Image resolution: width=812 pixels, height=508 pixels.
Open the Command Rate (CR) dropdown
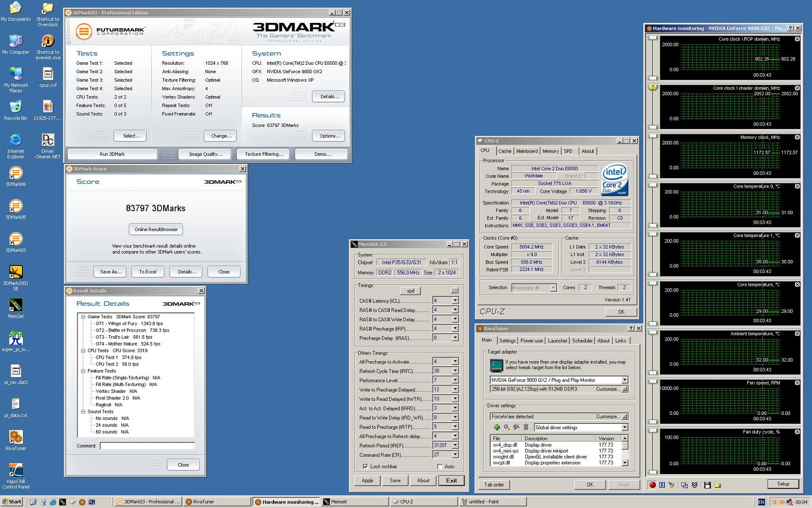tap(455, 455)
